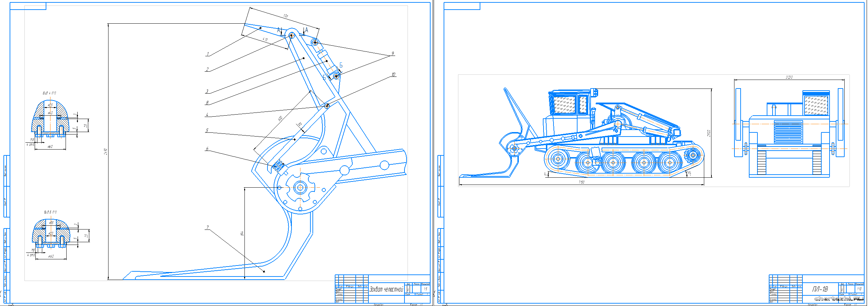Click the spring element near callout 6
868x306 pixels.
[x=279, y=166]
